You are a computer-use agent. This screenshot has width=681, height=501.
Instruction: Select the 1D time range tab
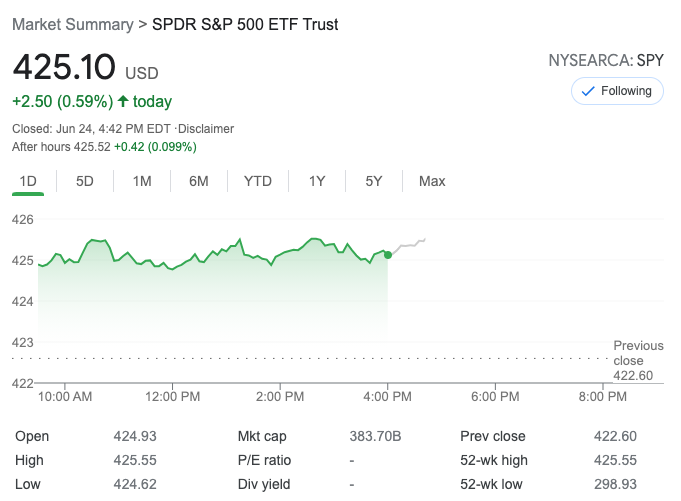pos(29,181)
